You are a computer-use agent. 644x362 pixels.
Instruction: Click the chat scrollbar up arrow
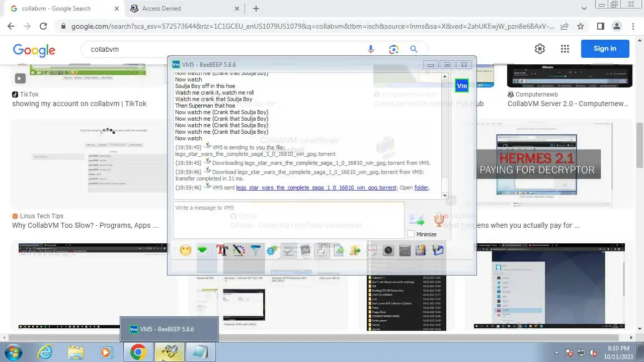click(445, 77)
